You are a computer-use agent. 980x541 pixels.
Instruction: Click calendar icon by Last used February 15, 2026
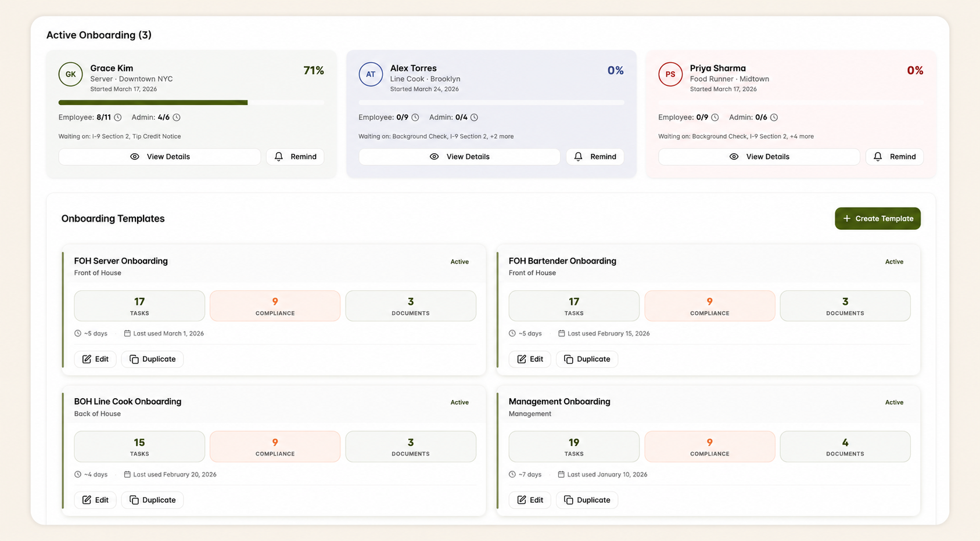[562, 333]
